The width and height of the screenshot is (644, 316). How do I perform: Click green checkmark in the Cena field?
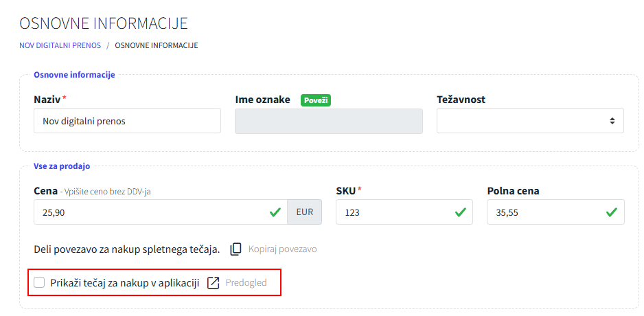[x=275, y=212]
